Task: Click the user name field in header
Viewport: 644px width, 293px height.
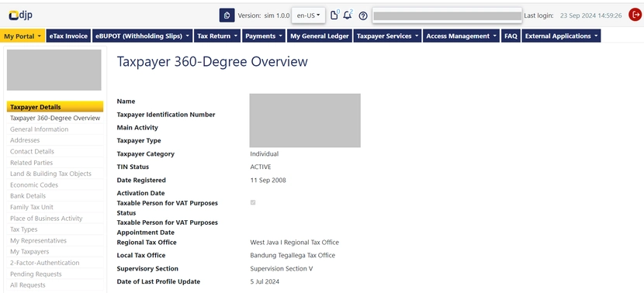Action: [447, 16]
